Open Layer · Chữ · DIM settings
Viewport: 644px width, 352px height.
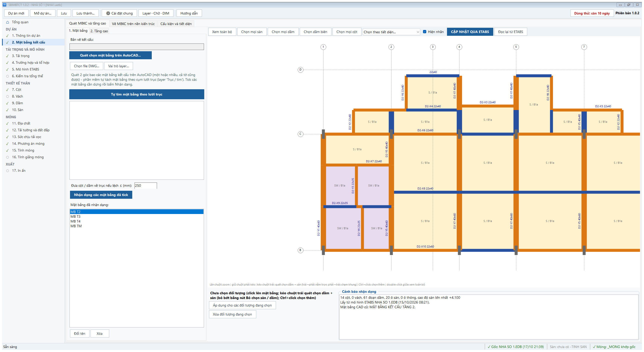[x=156, y=13]
